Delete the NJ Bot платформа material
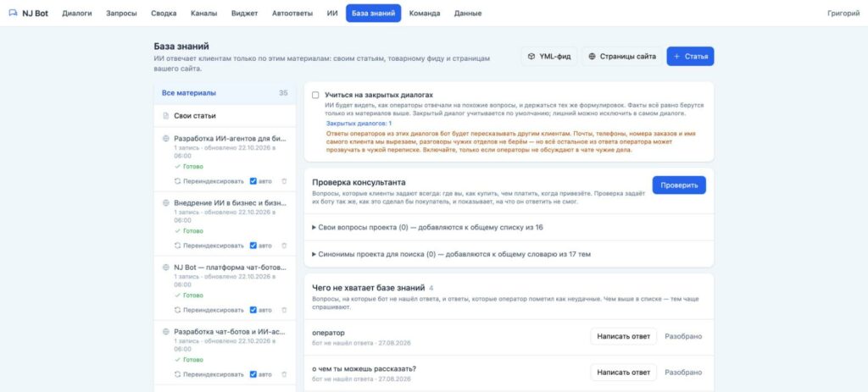Viewport: 868px width, 392px height. tap(285, 310)
